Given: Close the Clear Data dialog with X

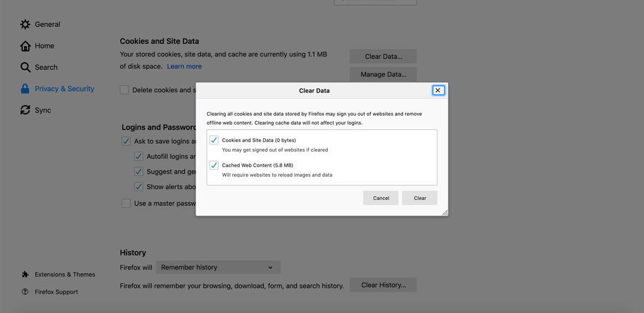Looking at the screenshot, I should (438, 91).
